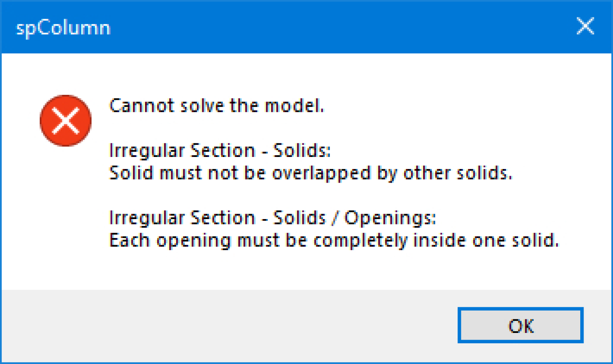Screen dimensions: 613x364
Task: Click the word "completely" in the last line
Action: click(x=360, y=240)
